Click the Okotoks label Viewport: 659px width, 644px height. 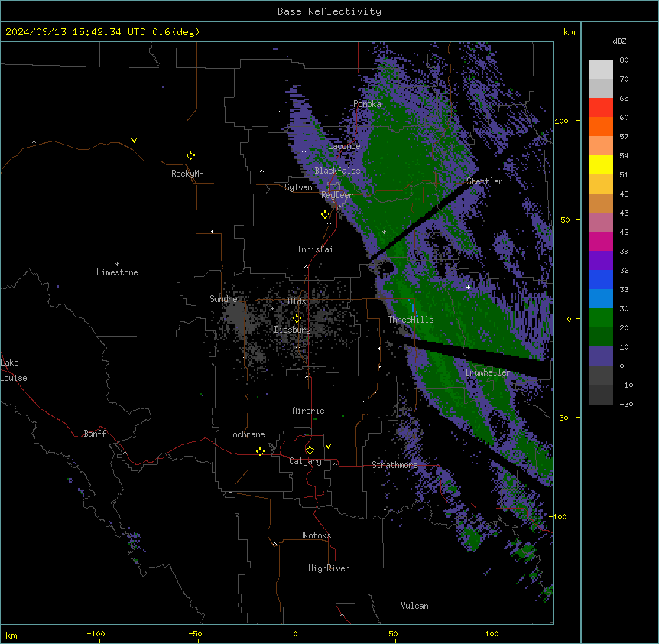pyautogui.click(x=315, y=535)
